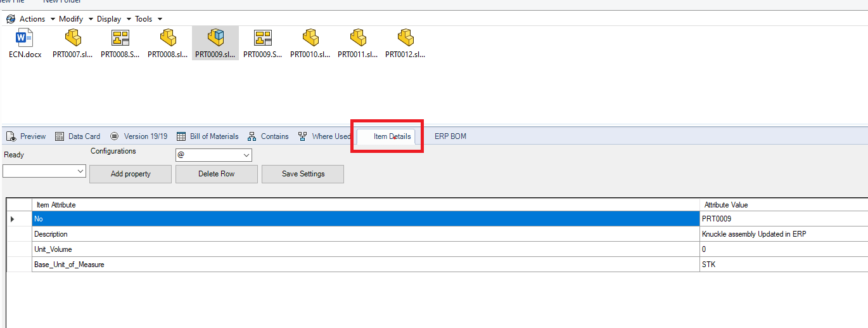Switch to the Bill of Materials tab
The width and height of the screenshot is (868, 328).
tap(208, 136)
